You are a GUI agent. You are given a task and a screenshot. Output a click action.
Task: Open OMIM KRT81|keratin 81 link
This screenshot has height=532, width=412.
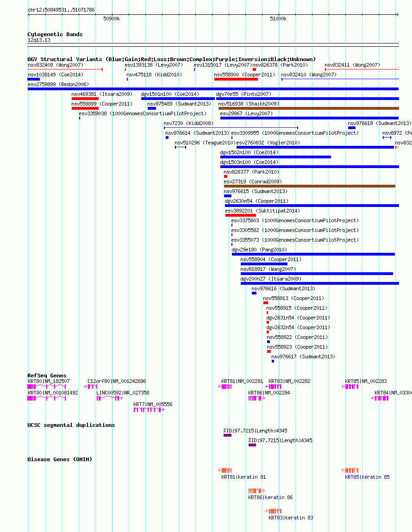click(x=243, y=477)
